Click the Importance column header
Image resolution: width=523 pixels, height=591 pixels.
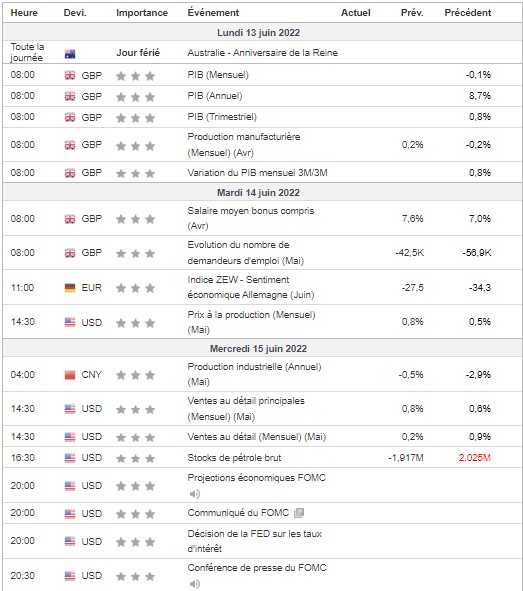[x=142, y=13]
